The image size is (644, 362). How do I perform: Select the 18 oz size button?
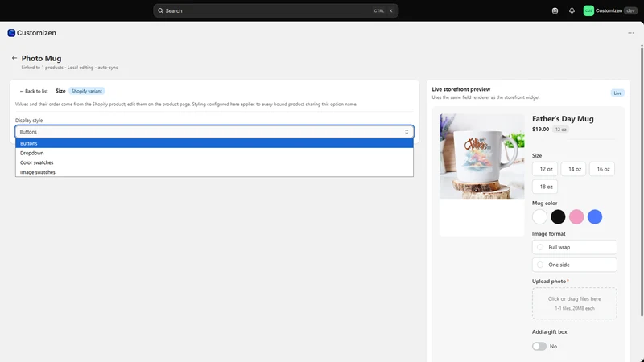click(546, 187)
